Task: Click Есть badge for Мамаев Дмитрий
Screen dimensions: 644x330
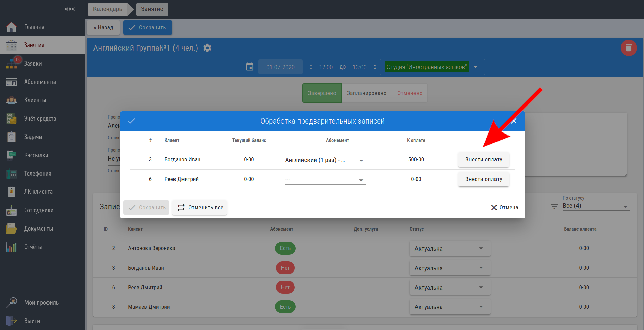Action: point(285,307)
